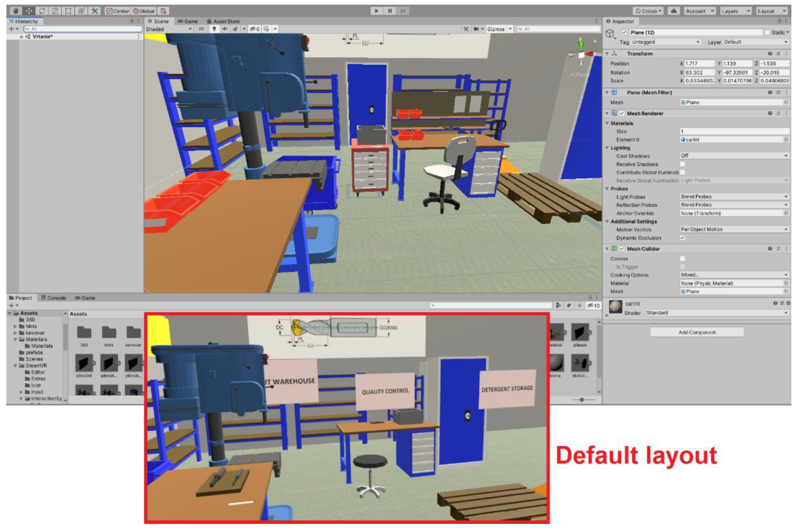Click the Add Component button
This screenshot has width=798, height=532.
pos(697,332)
